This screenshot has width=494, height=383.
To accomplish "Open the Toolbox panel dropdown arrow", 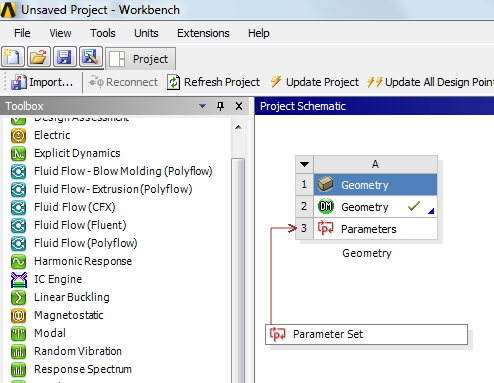I will (x=202, y=106).
